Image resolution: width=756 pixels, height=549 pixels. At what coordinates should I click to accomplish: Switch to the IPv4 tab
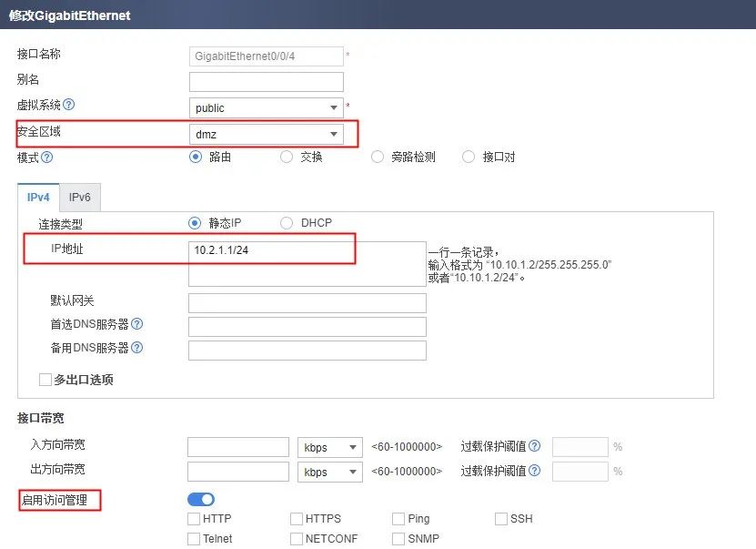[38, 198]
